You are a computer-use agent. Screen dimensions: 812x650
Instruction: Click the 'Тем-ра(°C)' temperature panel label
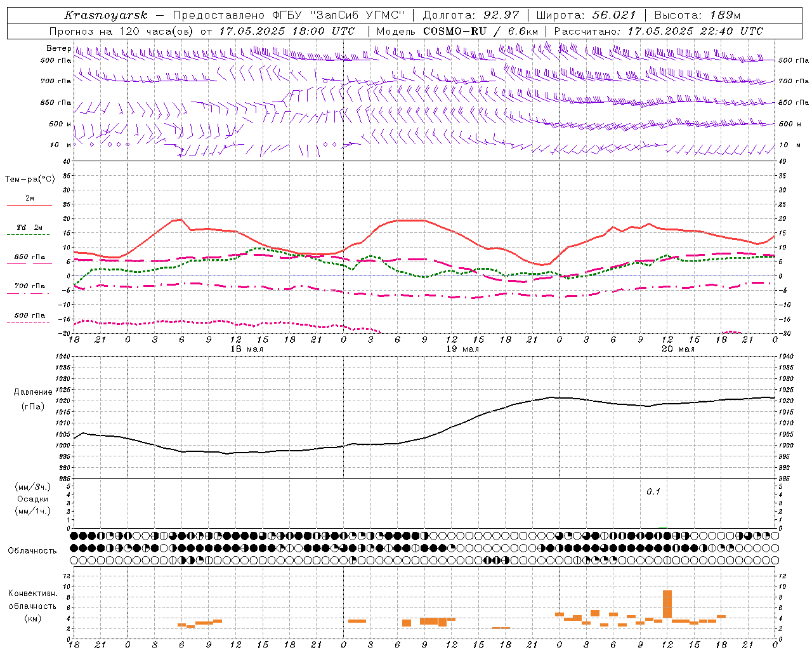click(x=30, y=179)
